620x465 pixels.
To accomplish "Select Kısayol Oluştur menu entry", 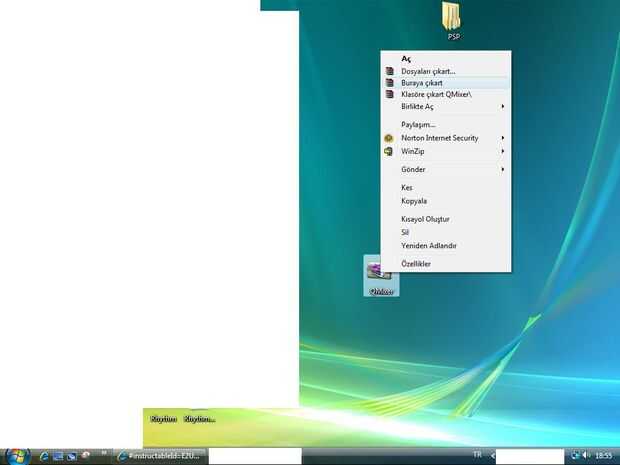I will coord(446,219).
